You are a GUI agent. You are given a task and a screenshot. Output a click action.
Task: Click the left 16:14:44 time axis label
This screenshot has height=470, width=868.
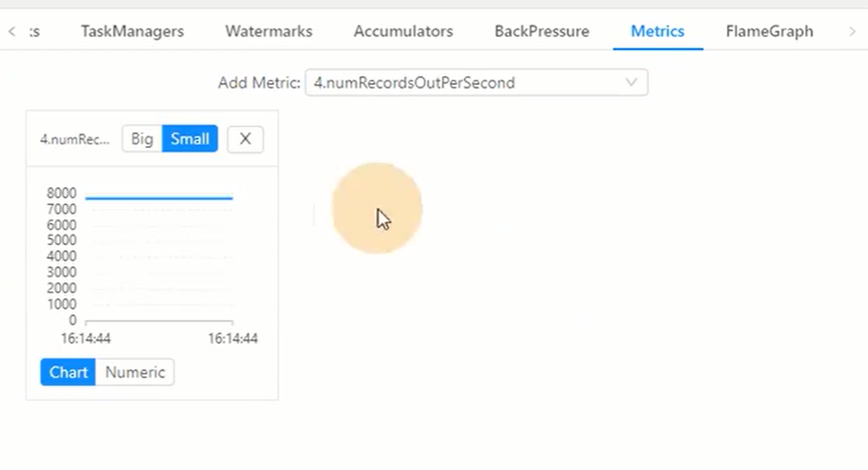click(x=85, y=338)
